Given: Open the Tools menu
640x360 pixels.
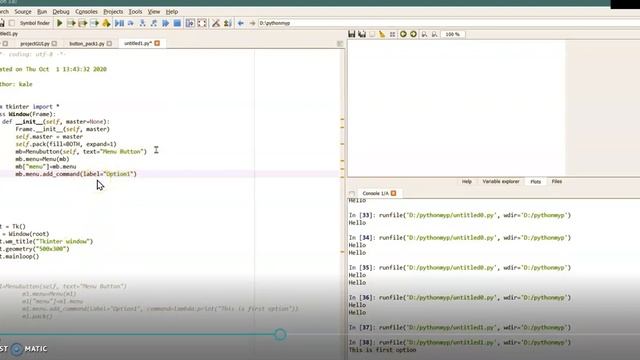Looking at the screenshot, I should 135,12.
